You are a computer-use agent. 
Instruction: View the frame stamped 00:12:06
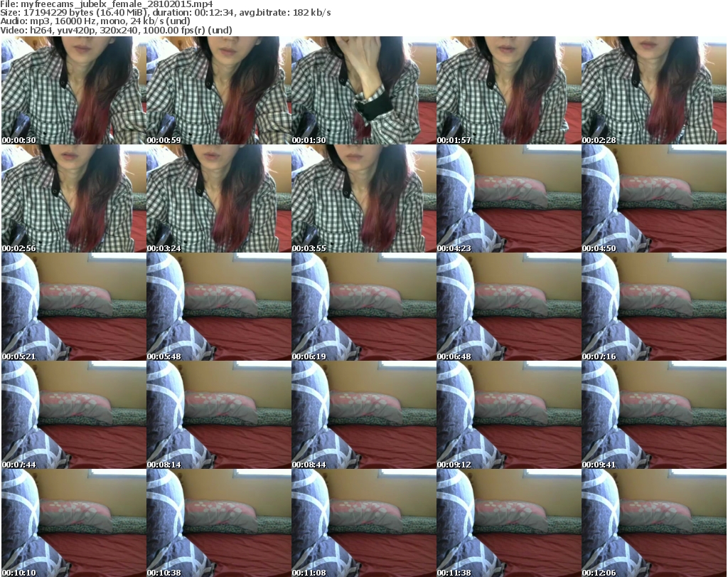[654, 523]
